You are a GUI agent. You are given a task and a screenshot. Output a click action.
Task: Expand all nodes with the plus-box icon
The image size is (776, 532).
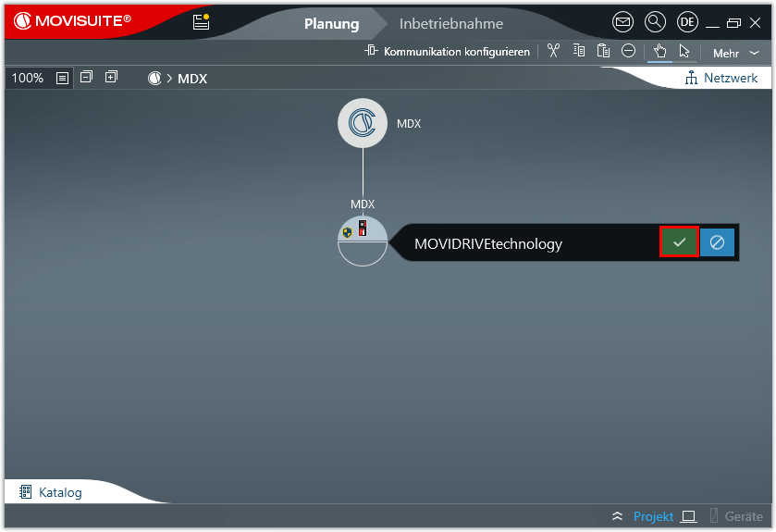(111, 78)
